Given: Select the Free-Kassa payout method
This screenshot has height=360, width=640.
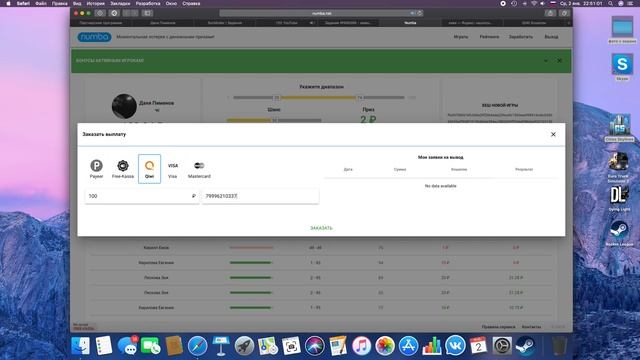Looking at the screenshot, I should [123, 169].
